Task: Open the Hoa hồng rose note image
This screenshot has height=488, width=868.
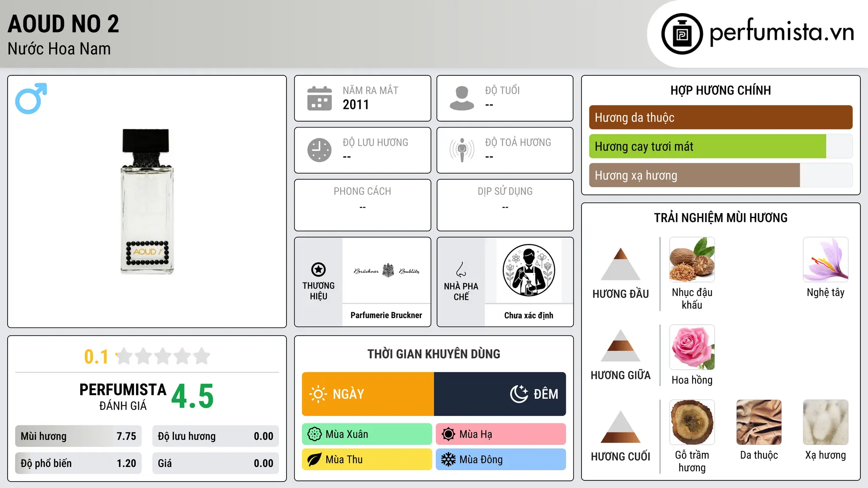Action: (x=692, y=347)
